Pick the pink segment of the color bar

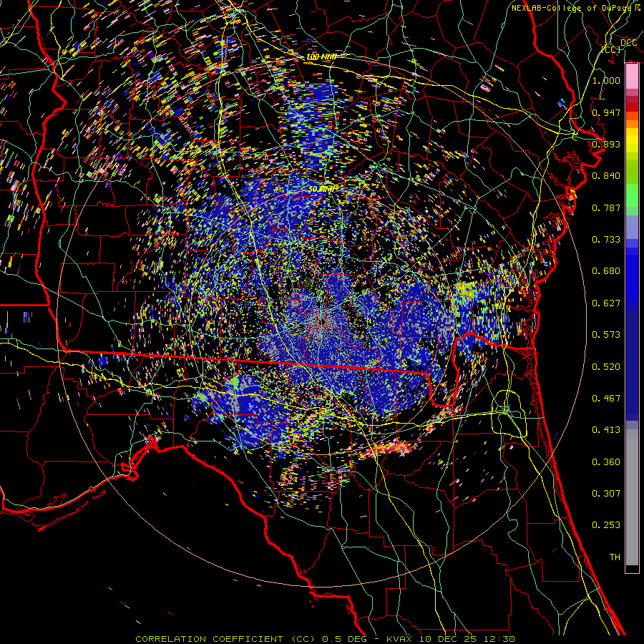pos(632,77)
